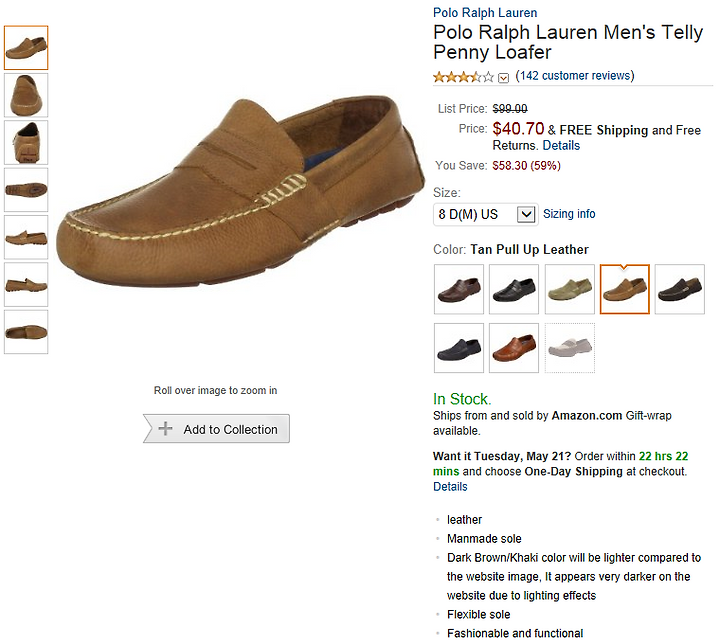
Task: Open the Sizing info link
Action: 569,214
